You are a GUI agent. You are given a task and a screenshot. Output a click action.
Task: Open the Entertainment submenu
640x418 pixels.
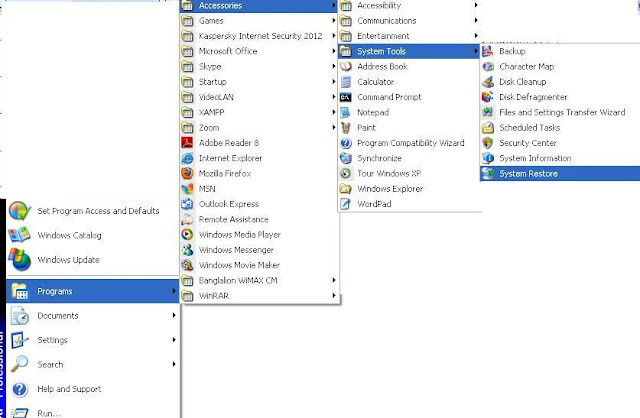pyautogui.click(x=409, y=36)
